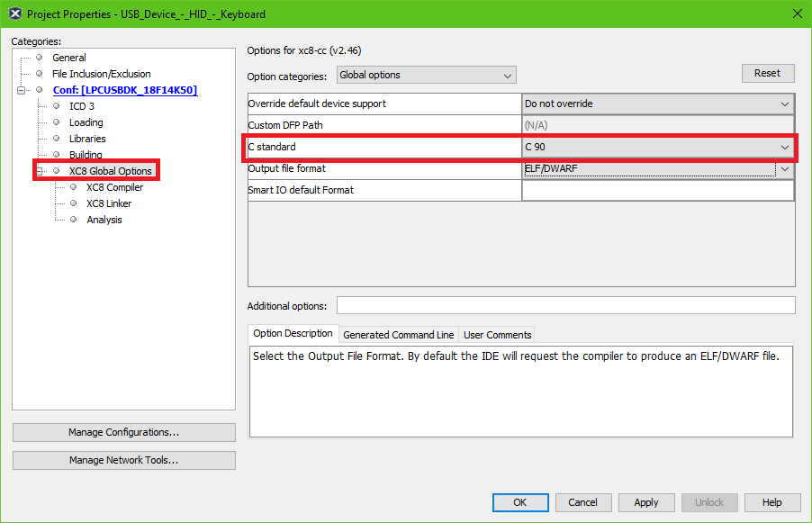812x523 pixels.
Task: Select the Loading category
Action: point(86,122)
